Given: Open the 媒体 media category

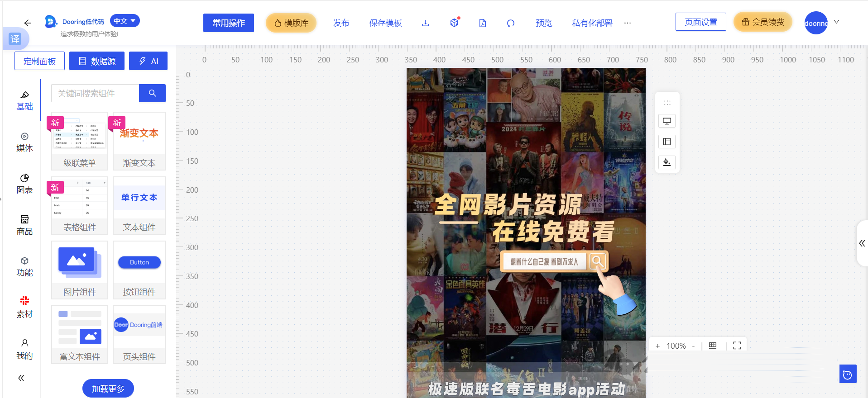Looking at the screenshot, I should tap(24, 142).
